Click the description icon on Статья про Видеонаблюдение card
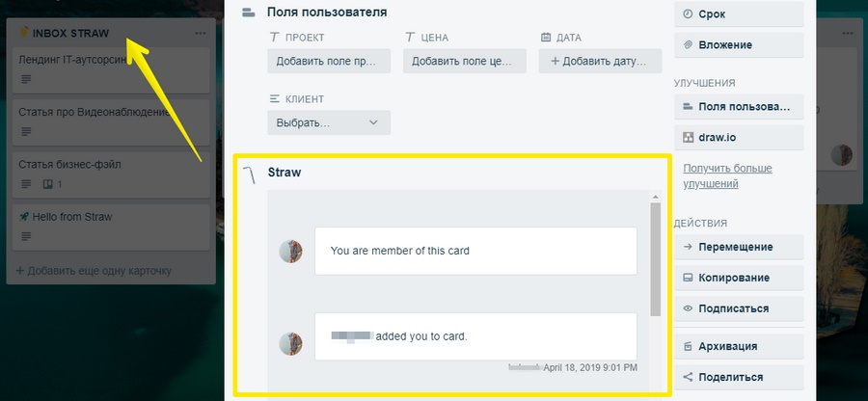The width and height of the screenshot is (868, 401). coord(26,132)
